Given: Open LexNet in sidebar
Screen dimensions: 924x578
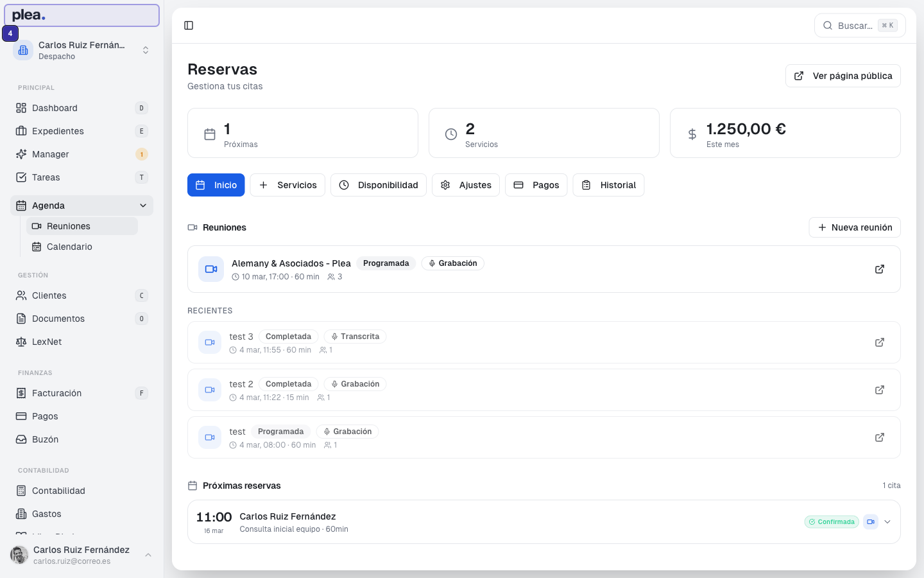Looking at the screenshot, I should point(82,342).
